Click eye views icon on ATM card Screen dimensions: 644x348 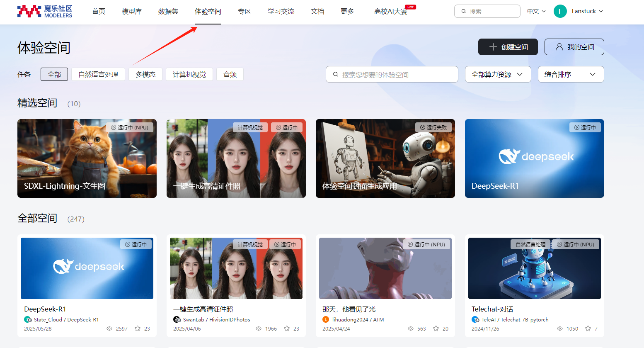(411, 329)
